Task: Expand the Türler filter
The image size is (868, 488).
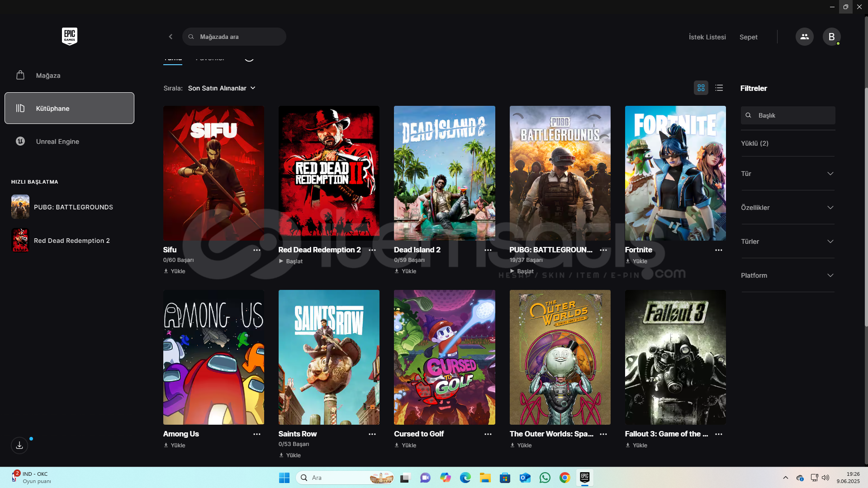Action: [787, 242]
